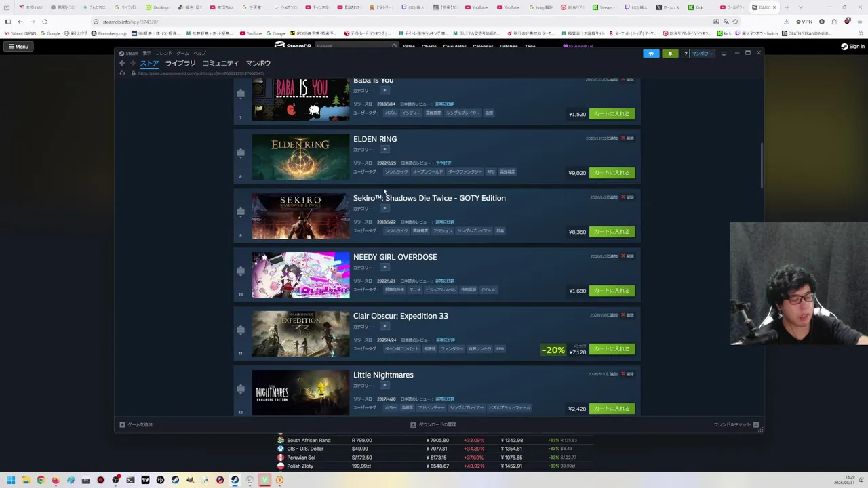The height and width of the screenshot is (488, 868).
Task: Add a category to NEEDY GIRL OVERDOSE
Action: [x=384, y=268]
